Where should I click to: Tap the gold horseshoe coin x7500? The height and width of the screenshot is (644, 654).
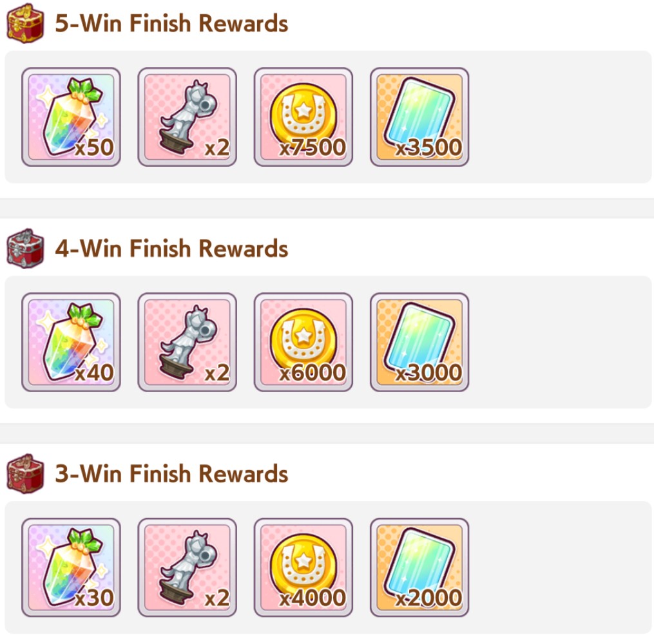303,117
